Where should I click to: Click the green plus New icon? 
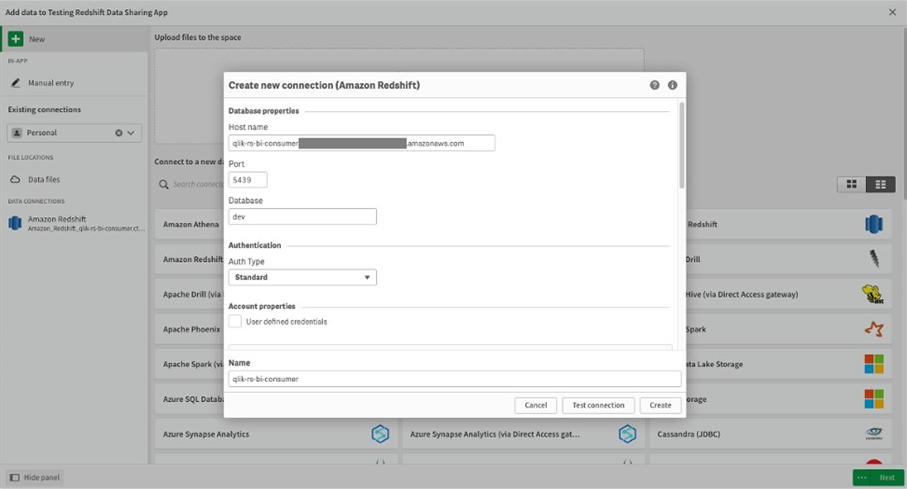(16, 39)
